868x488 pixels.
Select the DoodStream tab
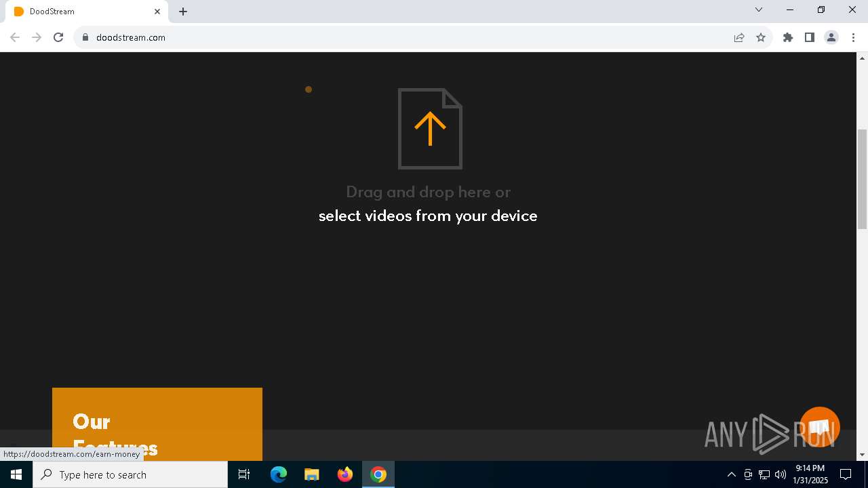coord(87,12)
